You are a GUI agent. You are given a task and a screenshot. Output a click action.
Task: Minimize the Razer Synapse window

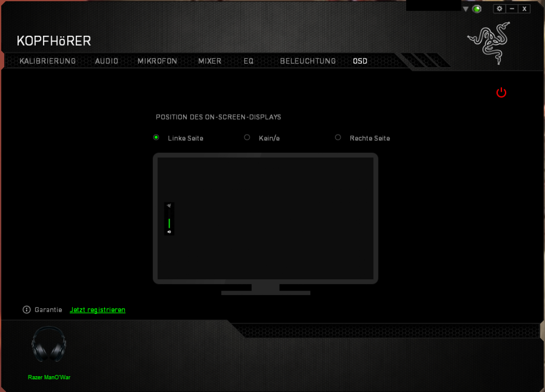click(x=512, y=9)
